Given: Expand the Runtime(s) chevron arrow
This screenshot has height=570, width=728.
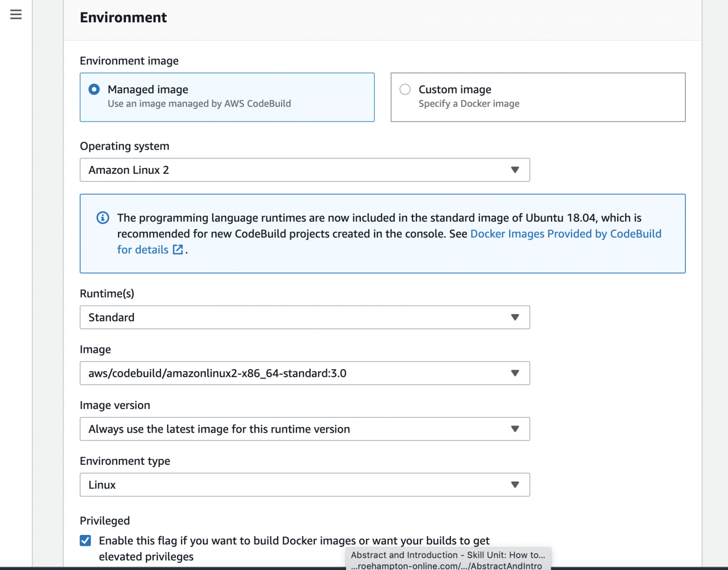Looking at the screenshot, I should click(x=515, y=317).
